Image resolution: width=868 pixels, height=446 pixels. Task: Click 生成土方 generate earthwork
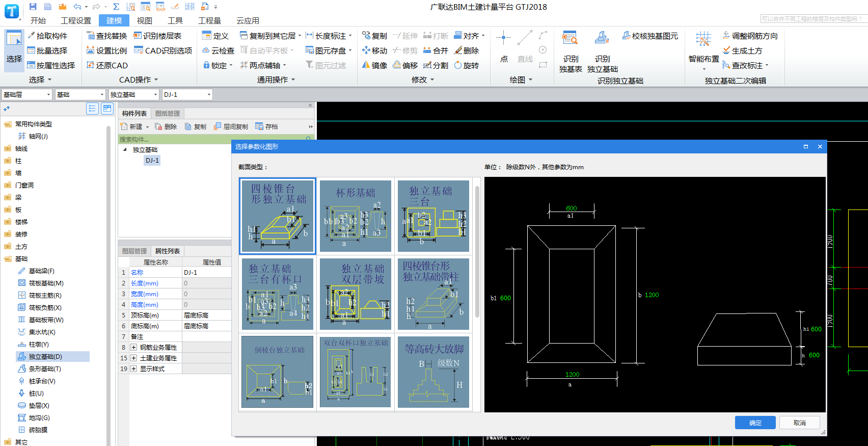pos(743,50)
